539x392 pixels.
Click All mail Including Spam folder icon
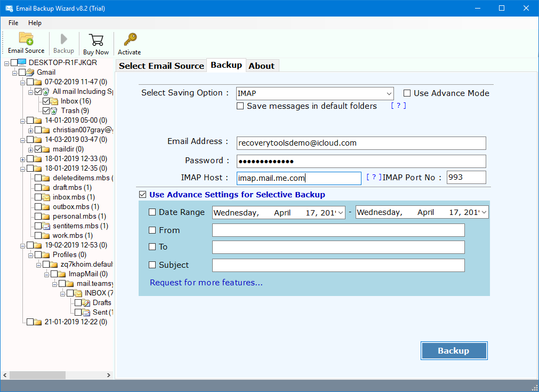coord(46,92)
